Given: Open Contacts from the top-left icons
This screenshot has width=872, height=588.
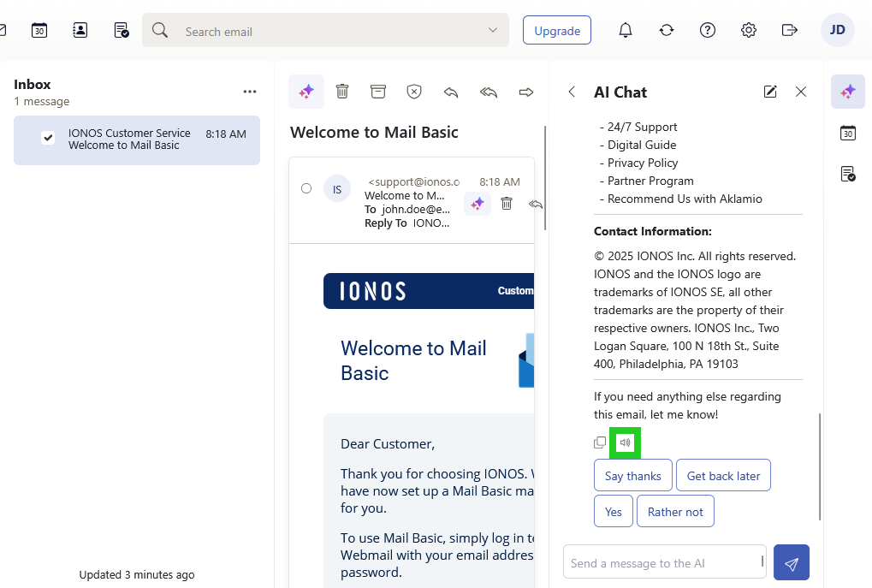Looking at the screenshot, I should [80, 30].
